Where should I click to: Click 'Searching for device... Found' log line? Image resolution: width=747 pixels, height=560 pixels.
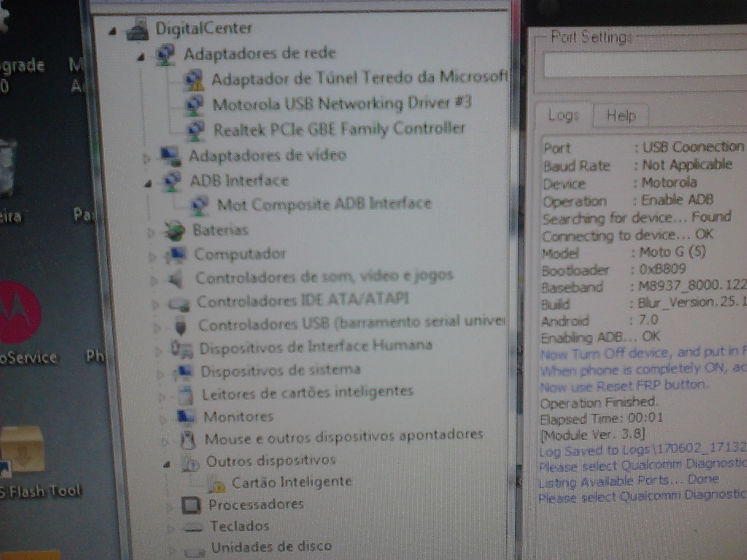[x=637, y=218]
